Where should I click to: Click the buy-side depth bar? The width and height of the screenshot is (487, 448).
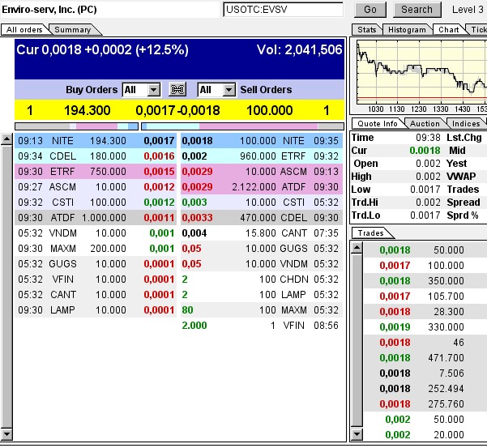point(76,126)
